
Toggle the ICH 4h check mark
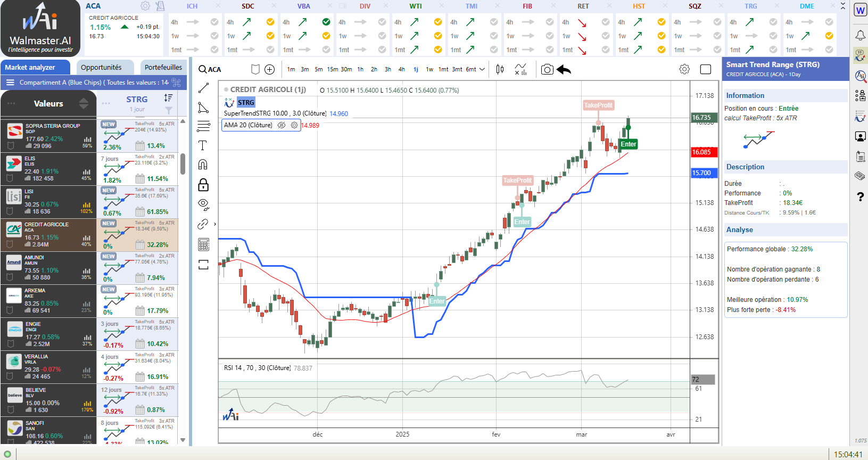pyautogui.click(x=214, y=22)
